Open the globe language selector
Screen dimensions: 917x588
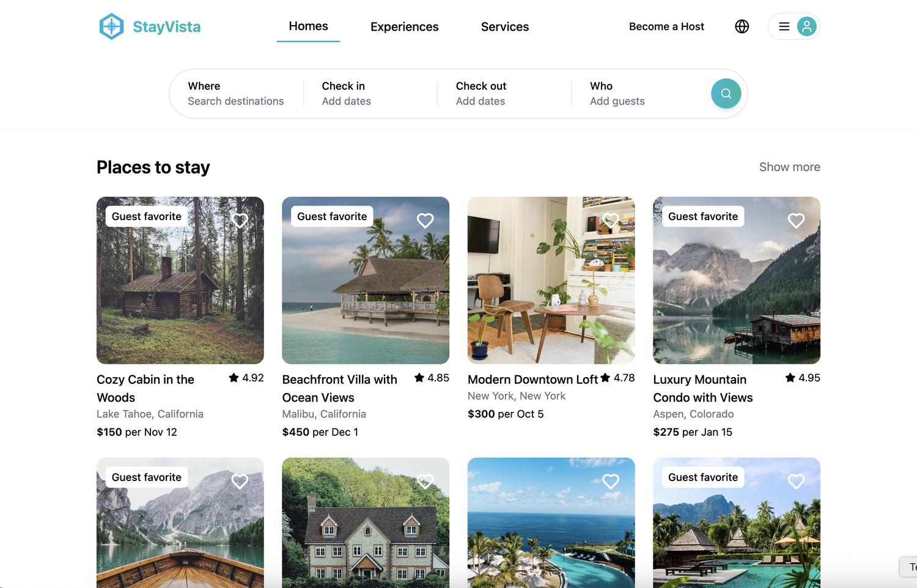(742, 26)
